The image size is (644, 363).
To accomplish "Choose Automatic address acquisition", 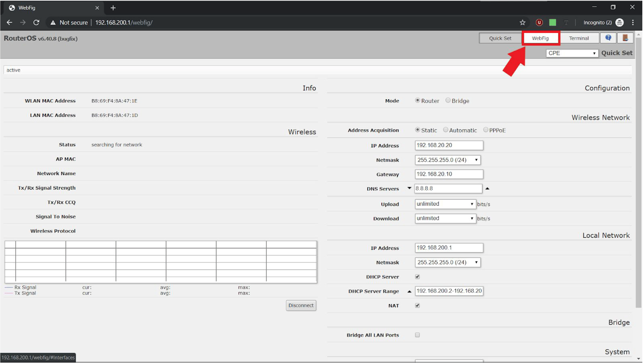I will (x=445, y=130).
